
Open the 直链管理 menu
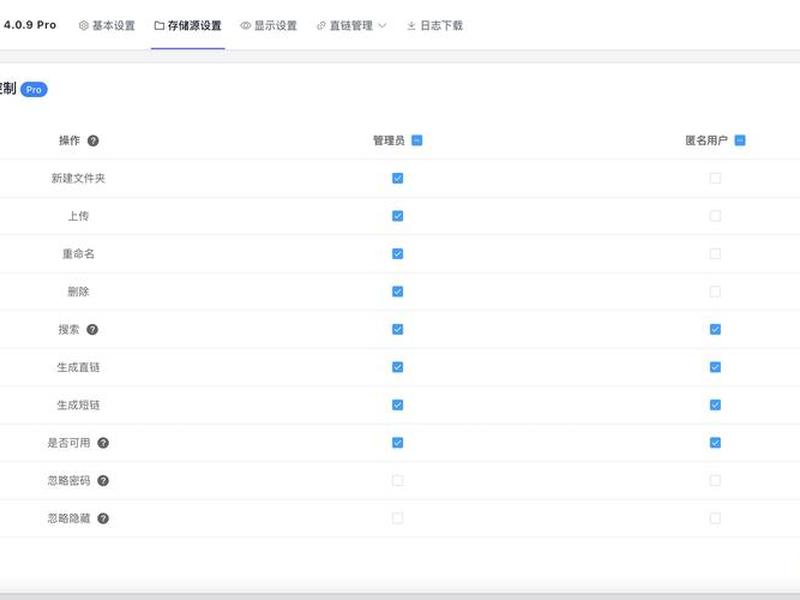click(x=351, y=26)
